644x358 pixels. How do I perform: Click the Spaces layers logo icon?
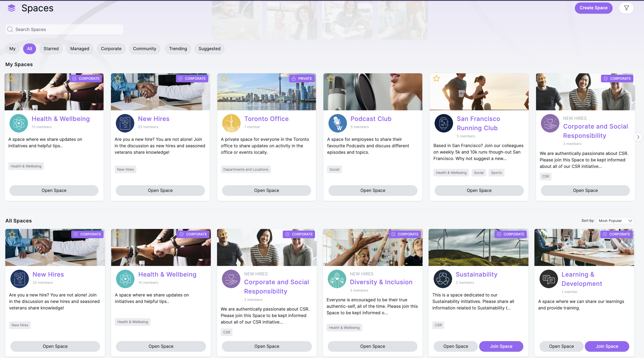[x=12, y=8]
